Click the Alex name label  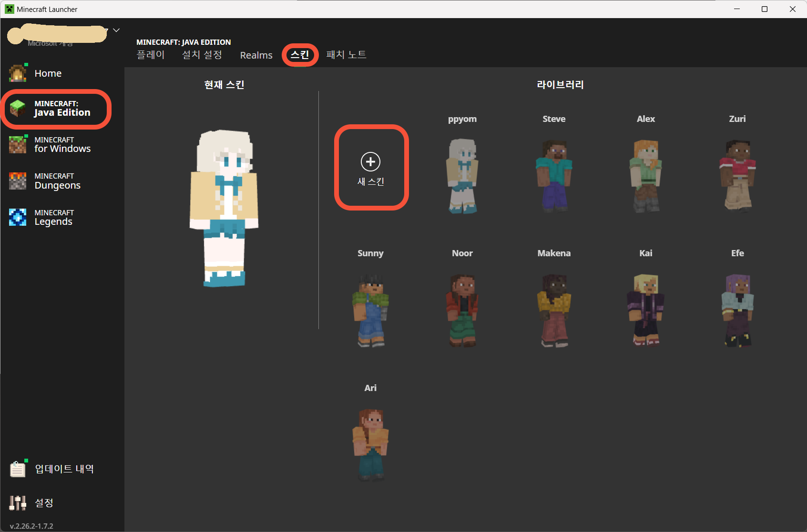pyautogui.click(x=646, y=119)
